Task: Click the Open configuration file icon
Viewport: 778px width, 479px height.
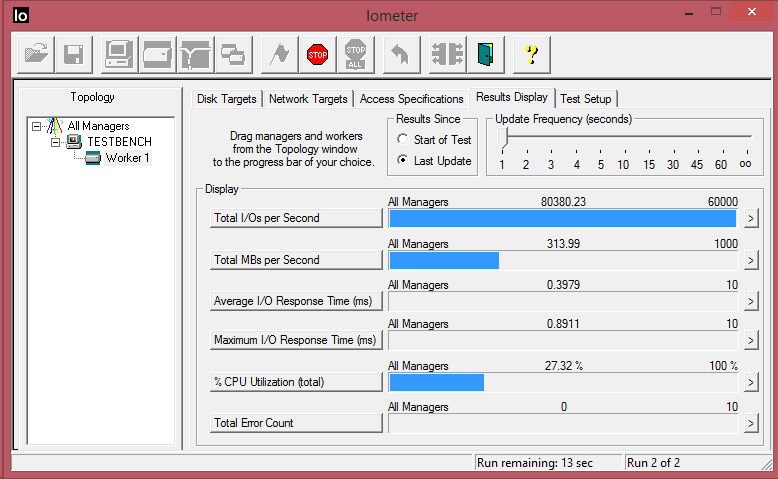Action: point(36,55)
